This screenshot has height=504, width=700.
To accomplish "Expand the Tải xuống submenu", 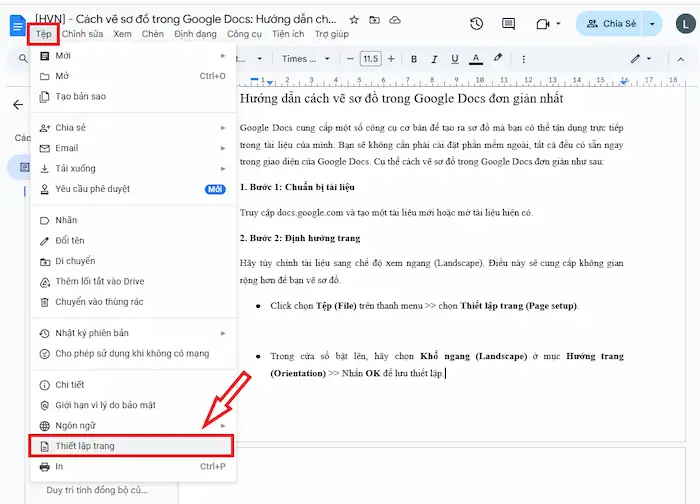I will coord(133,169).
